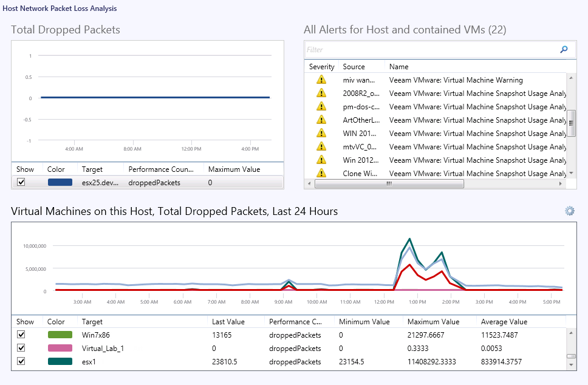Click warning icon for pm-dos alert row
This screenshot has height=385, width=588.
click(x=321, y=107)
